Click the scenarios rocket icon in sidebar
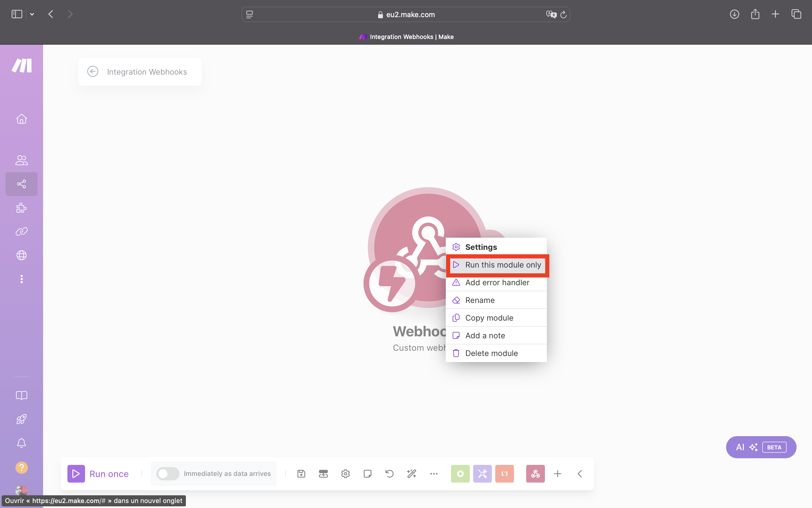The height and width of the screenshot is (508, 812). tap(22, 419)
